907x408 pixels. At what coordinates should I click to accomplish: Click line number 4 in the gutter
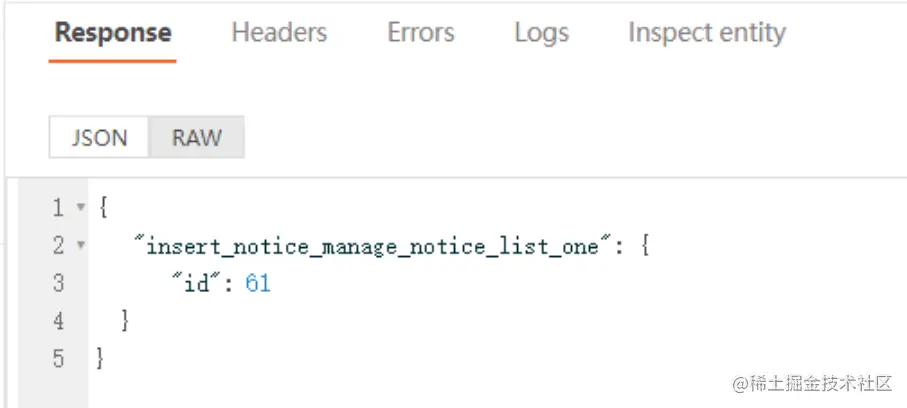[x=58, y=321]
